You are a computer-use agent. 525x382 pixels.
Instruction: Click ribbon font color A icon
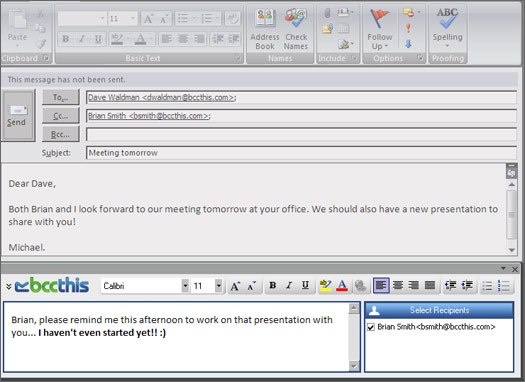coord(140,39)
